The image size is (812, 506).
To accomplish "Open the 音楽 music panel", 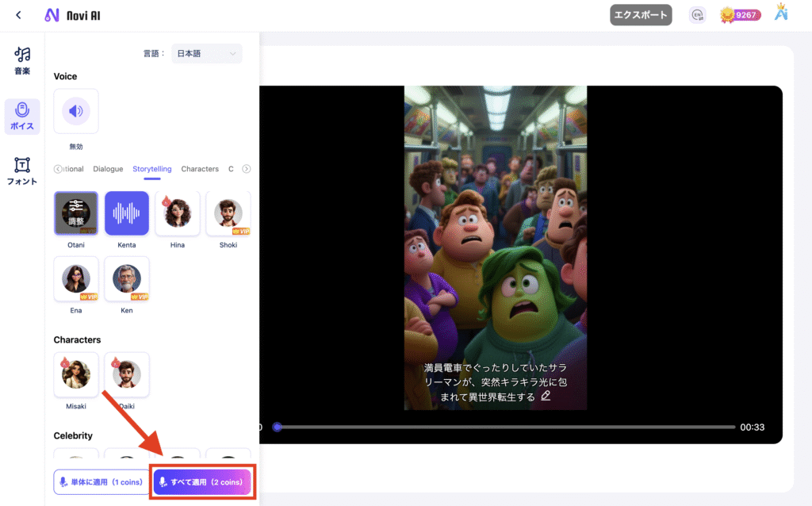I will click(22, 60).
